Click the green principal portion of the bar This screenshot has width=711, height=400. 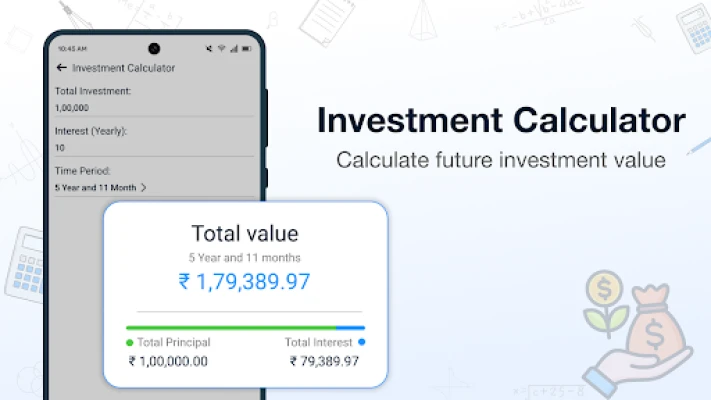click(x=230, y=327)
